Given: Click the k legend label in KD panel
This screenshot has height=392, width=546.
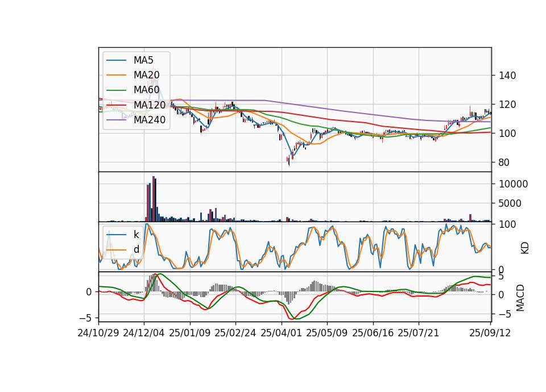Looking at the screenshot, I should point(136,235).
